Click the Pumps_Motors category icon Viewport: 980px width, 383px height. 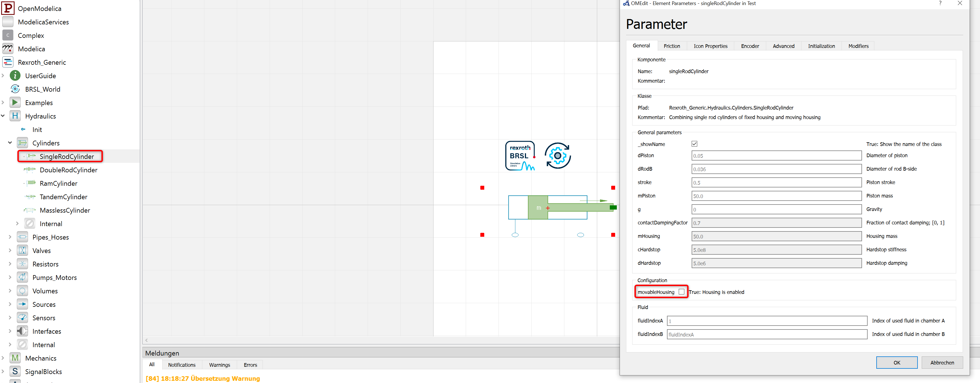click(x=22, y=277)
